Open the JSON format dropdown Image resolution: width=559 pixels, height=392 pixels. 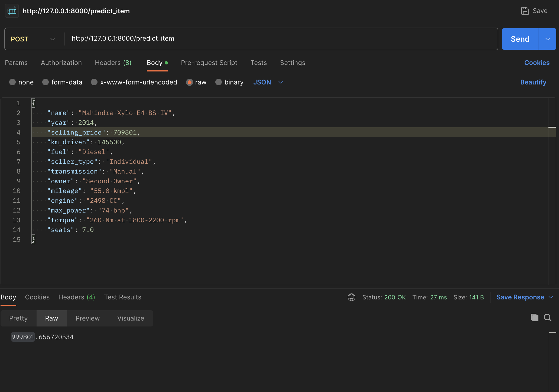tap(268, 82)
